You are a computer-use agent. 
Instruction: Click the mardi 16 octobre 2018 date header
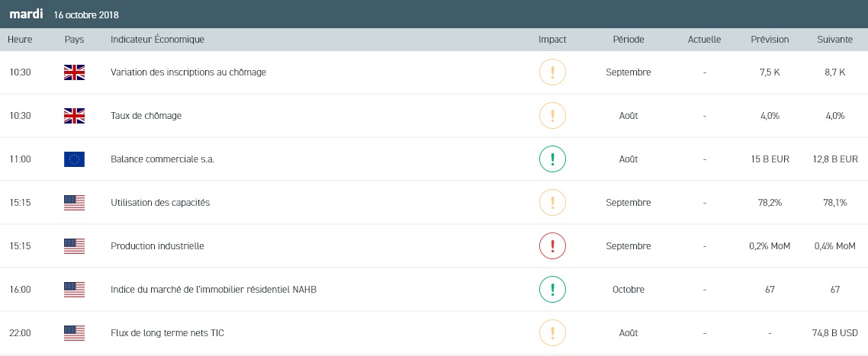click(64, 14)
